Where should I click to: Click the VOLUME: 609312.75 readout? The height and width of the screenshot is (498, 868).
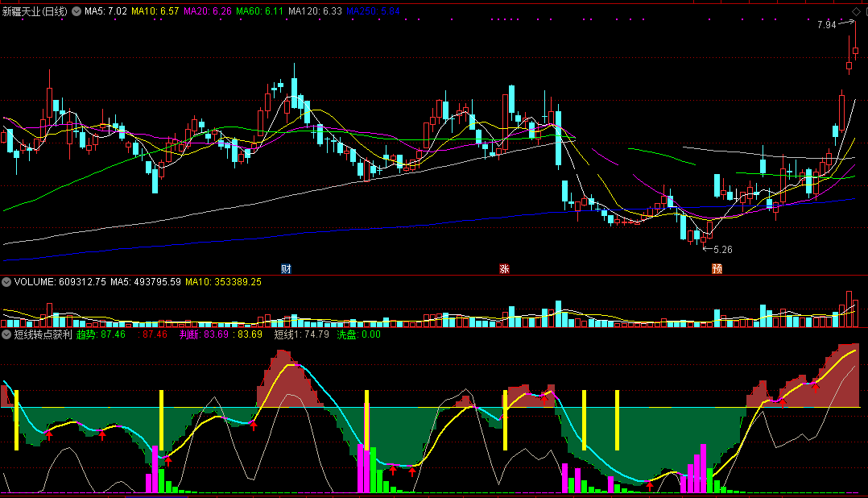click(60, 282)
